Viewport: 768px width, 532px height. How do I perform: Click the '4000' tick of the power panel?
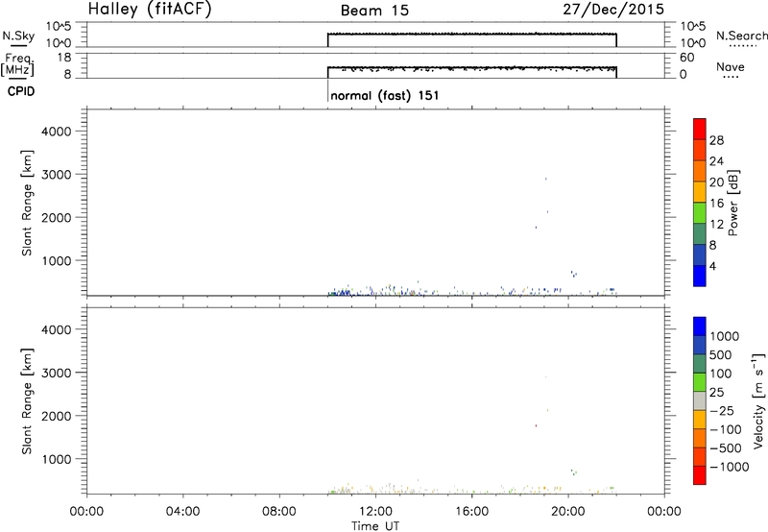(x=57, y=132)
